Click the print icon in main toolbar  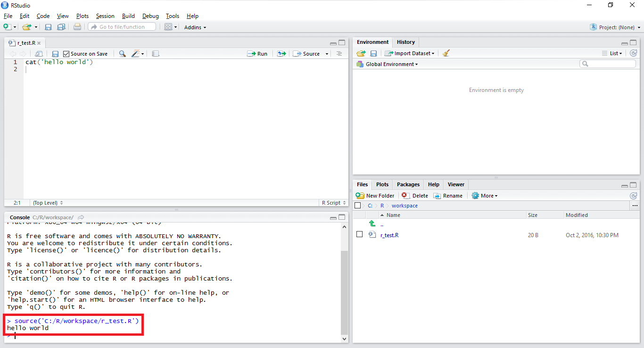[77, 27]
